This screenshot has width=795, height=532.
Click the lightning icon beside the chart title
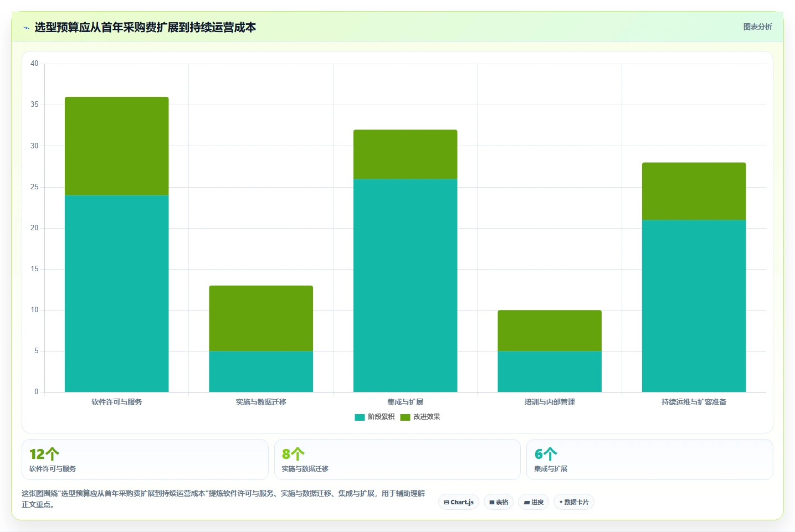pos(26,28)
